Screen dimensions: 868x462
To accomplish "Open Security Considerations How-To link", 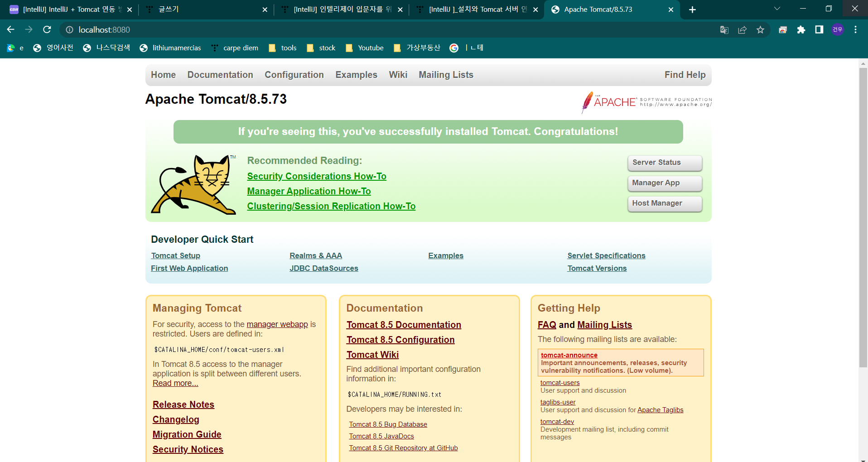I will [x=317, y=176].
